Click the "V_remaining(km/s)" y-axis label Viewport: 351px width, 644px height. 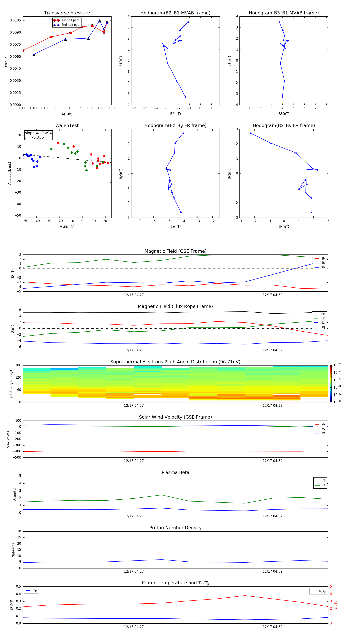point(10,173)
